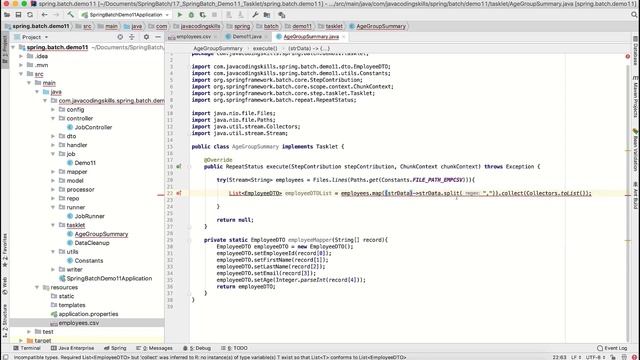640x360 pixels.
Task: Select JobController in the project tree
Action: (93, 127)
